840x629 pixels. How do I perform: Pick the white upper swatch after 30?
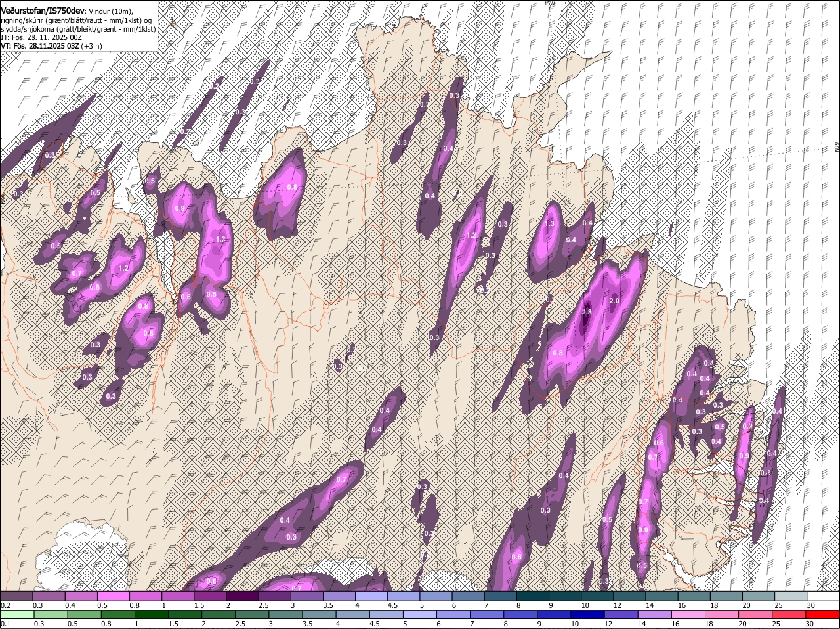824,596
